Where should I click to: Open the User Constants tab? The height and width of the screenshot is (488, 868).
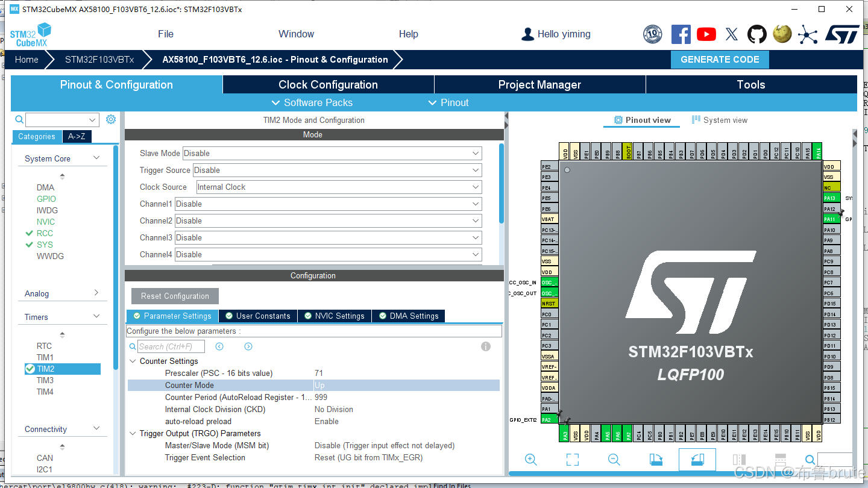[x=258, y=316]
